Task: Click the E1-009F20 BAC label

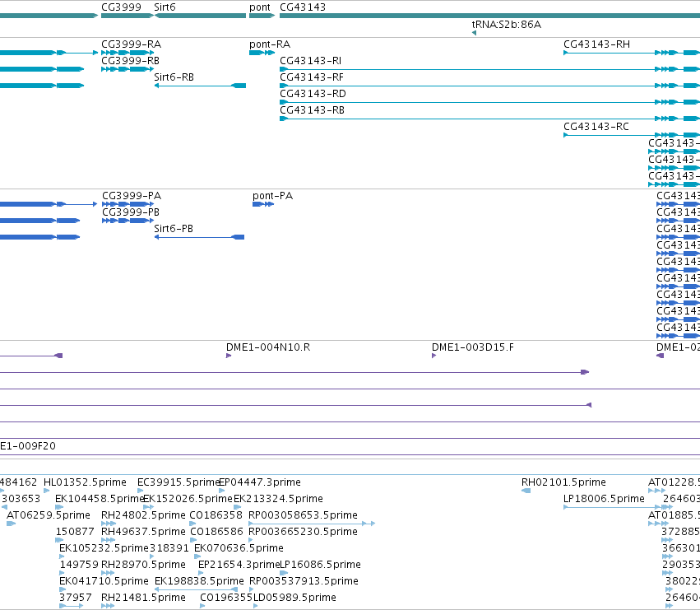Action: click(28, 446)
